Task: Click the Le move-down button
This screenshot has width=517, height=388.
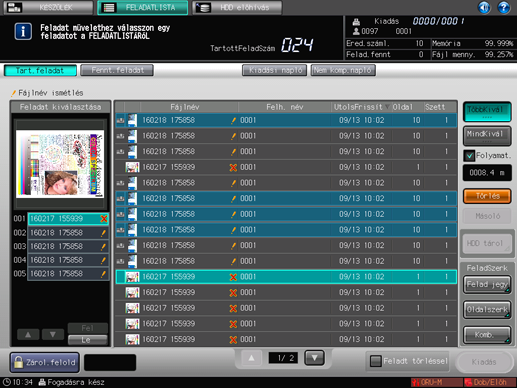Action: (88, 340)
